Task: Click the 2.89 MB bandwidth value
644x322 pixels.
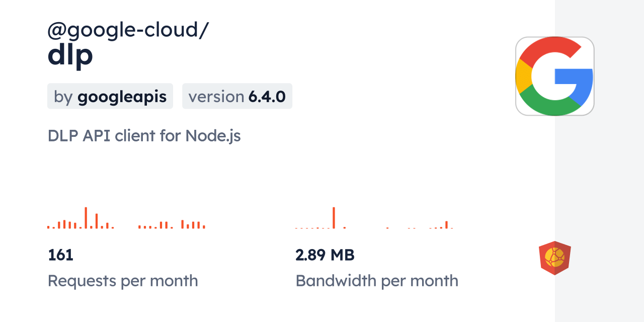Action: tap(325, 255)
